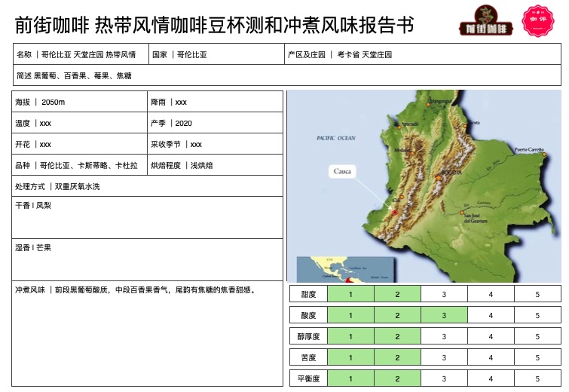Click the summary row 黑葡萄、百香果、莓果、焦糖
This screenshot has width=569, height=392.
coord(287,75)
